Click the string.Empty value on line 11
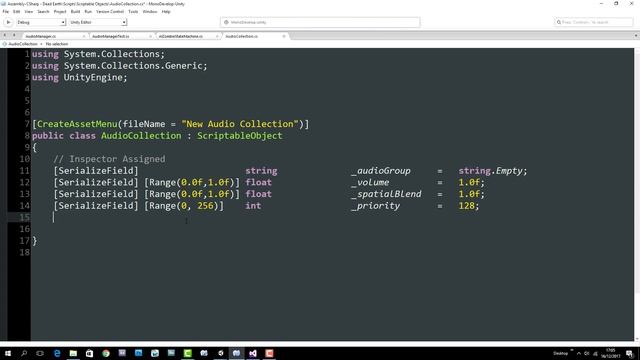Screen dimensions: 640x360 pyautogui.click(x=490, y=171)
